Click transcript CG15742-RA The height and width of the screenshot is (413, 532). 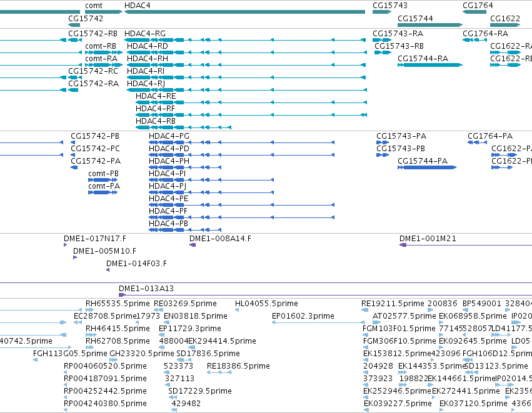click(93, 84)
